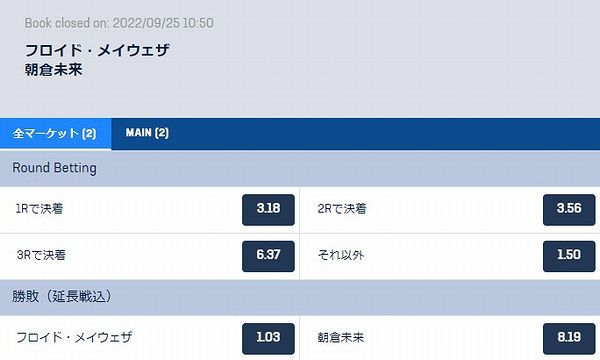Click the 3Rで決着 row label

[41, 255]
